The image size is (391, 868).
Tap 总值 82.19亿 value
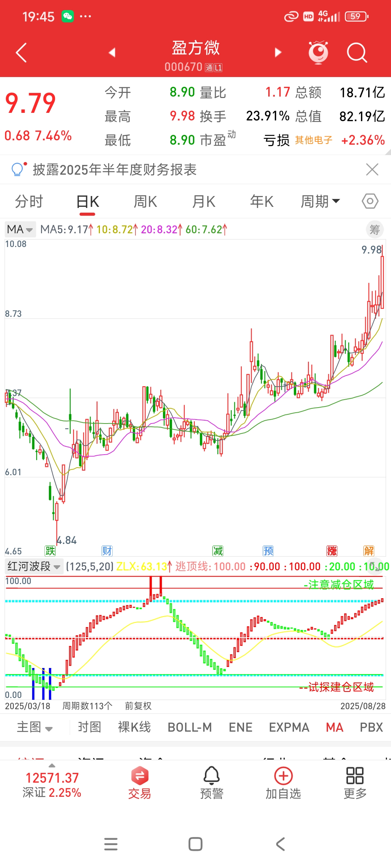click(x=362, y=116)
